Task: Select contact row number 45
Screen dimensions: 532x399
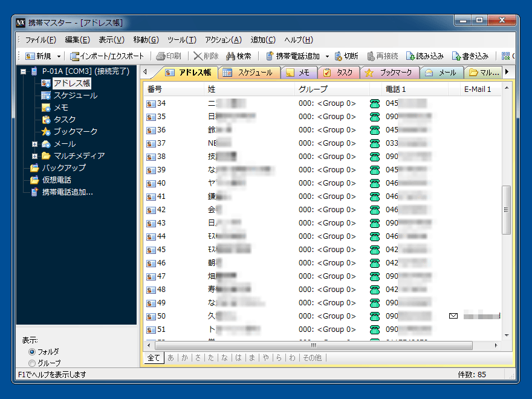Action: 322,250
